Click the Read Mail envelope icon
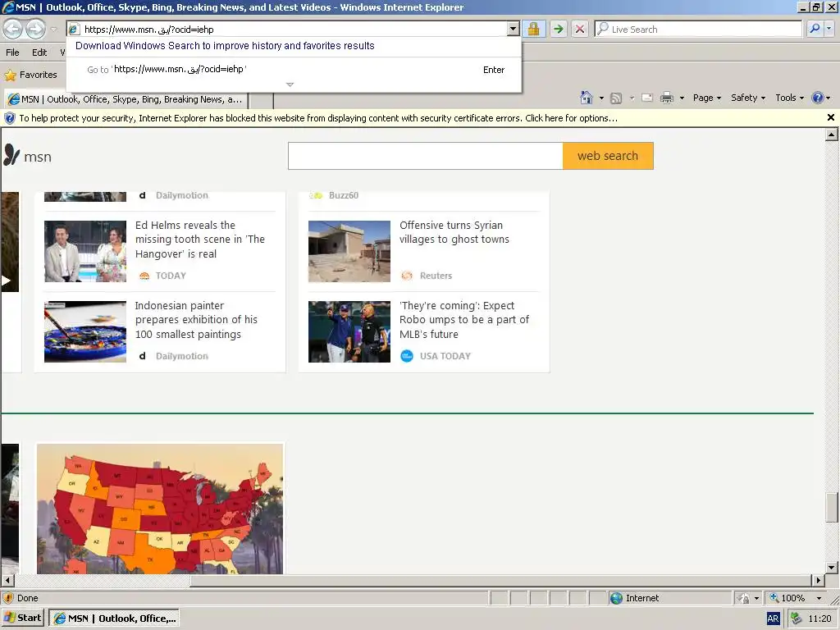840x630 pixels. tap(647, 98)
